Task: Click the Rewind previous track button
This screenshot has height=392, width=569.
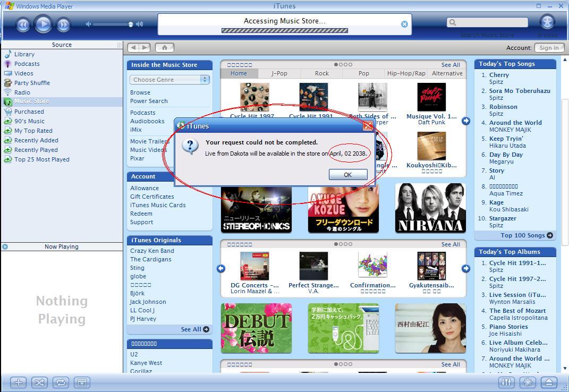Action: click(23, 24)
